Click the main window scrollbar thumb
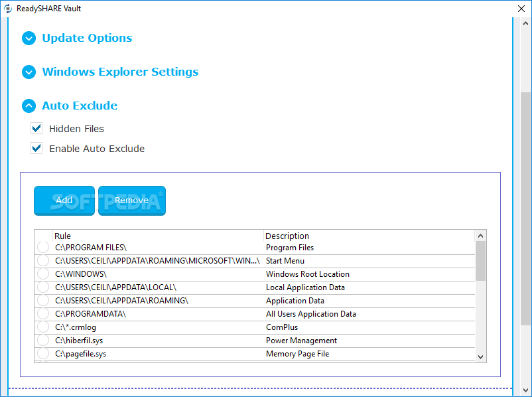Screen dimensions: 532x397 525,208
